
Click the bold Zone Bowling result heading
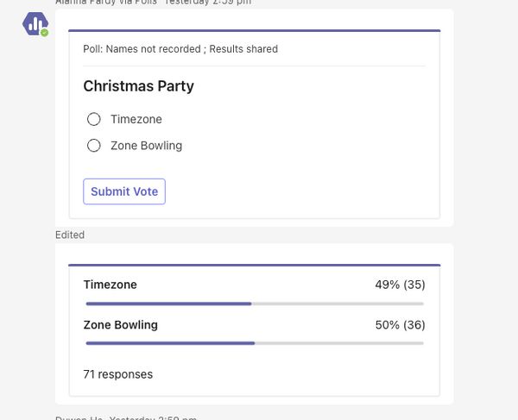121,325
